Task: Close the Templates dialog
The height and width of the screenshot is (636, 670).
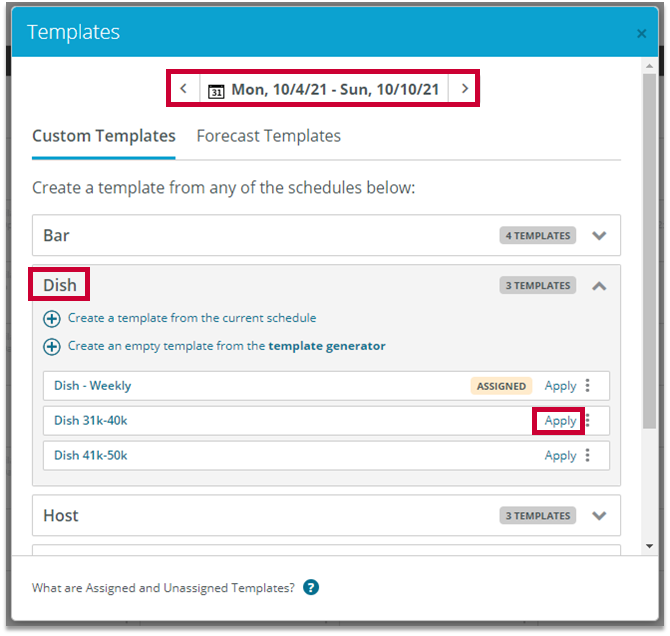Action: tap(642, 34)
